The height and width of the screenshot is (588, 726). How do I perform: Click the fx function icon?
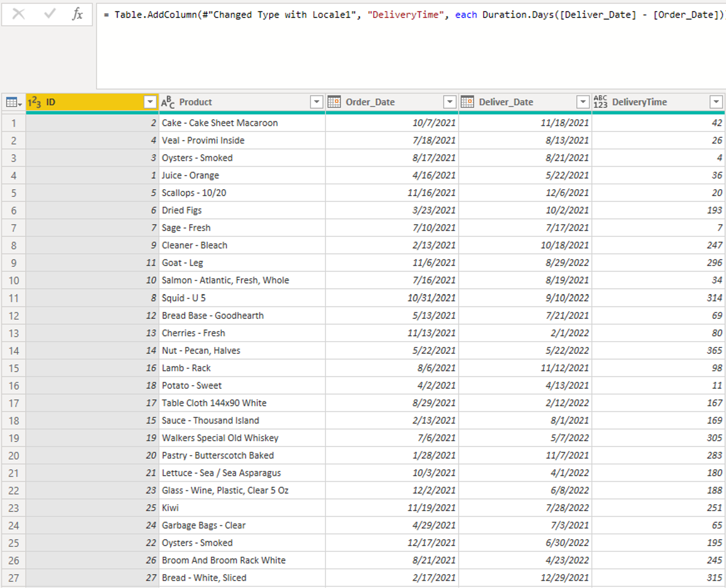(77, 14)
